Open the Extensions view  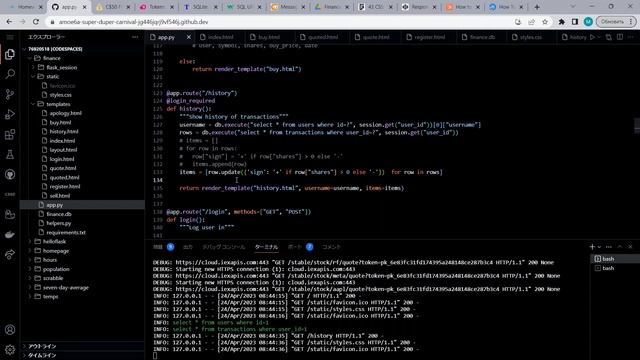[10, 134]
